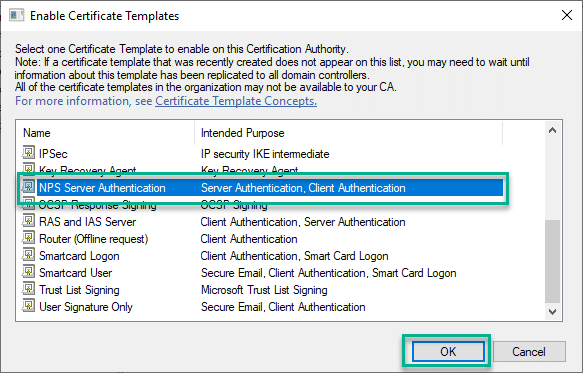
Task: Click the scrollbar down arrow
Action: point(553,312)
